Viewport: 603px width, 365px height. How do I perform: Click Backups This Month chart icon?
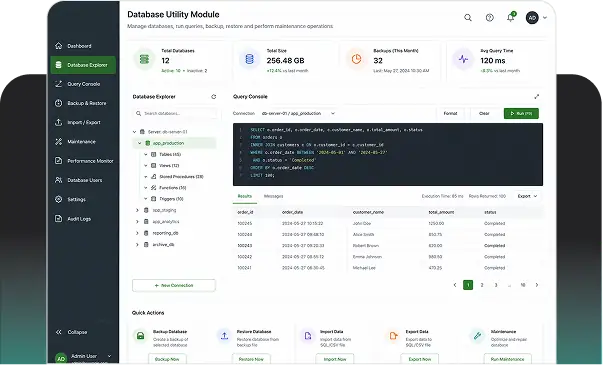pyautogui.click(x=356, y=59)
